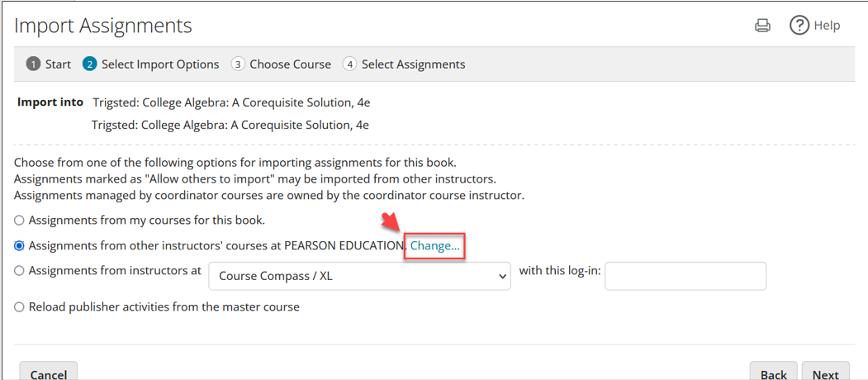The width and height of the screenshot is (868, 380).
Task: Choose 'Assignments from instructors at' radio button
Action: [19, 270]
